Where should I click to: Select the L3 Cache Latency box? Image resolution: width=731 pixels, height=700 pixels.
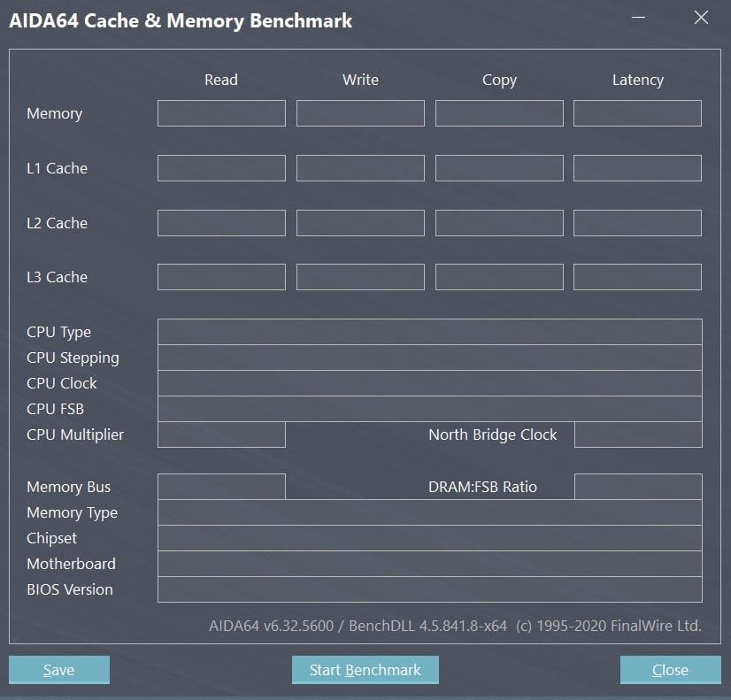[x=637, y=277]
